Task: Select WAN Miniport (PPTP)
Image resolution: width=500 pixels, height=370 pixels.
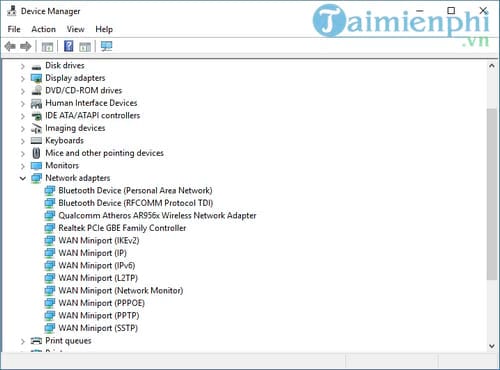Action: pyautogui.click(x=99, y=316)
